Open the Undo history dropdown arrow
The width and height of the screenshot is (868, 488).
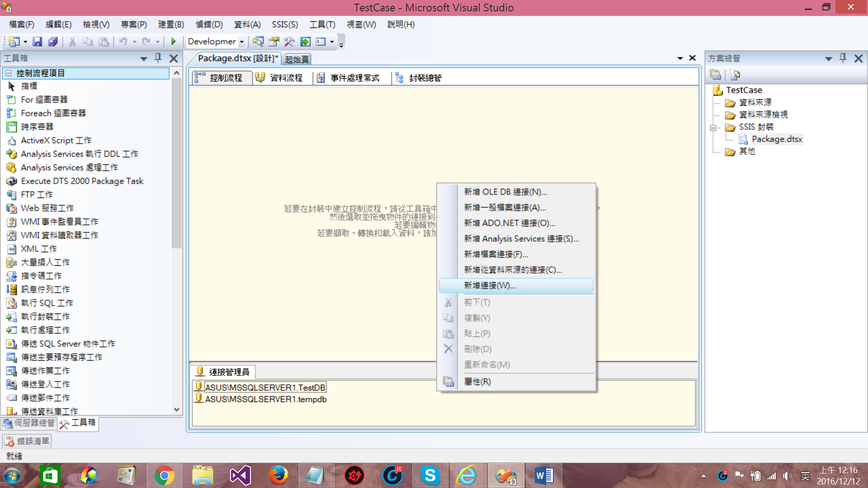coord(134,42)
